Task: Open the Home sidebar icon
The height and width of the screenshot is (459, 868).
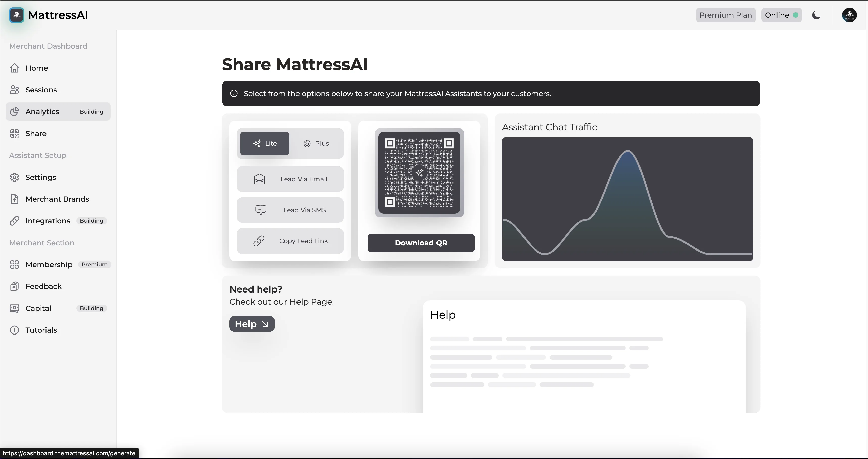Action: [x=14, y=68]
